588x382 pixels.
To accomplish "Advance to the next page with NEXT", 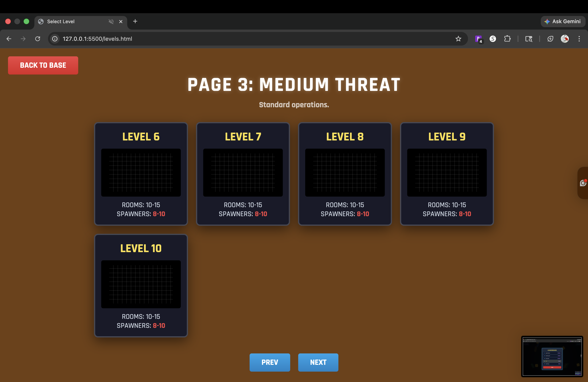I will click(318, 362).
